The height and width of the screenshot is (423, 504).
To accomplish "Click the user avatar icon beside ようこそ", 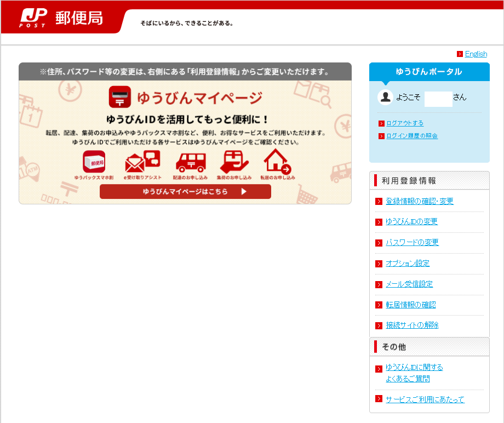I will click(385, 97).
